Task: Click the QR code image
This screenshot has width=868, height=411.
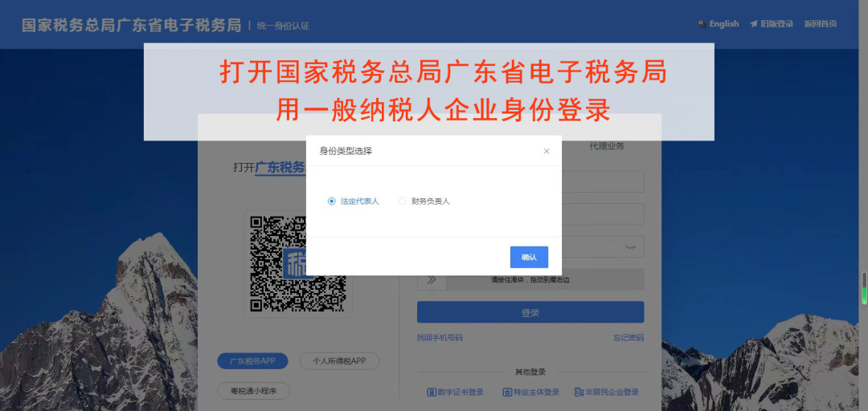Action: [x=298, y=264]
